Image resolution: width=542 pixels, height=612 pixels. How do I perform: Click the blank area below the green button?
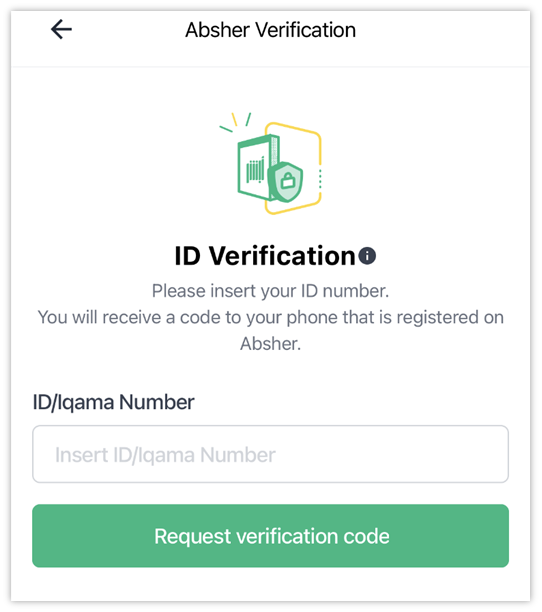pos(270,584)
